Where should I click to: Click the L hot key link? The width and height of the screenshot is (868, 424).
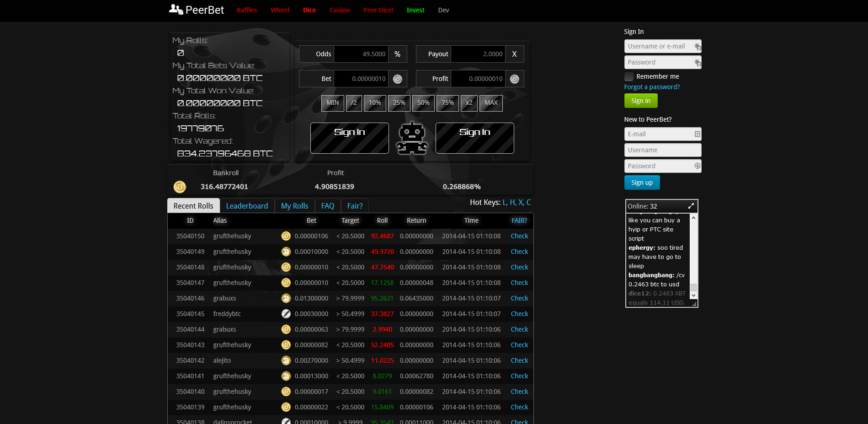(505, 202)
